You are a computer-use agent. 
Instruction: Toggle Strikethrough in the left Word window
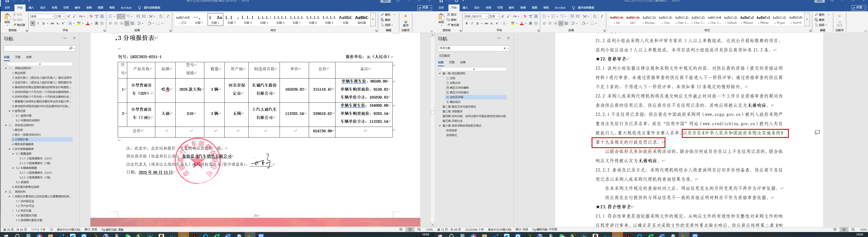(x=52, y=23)
